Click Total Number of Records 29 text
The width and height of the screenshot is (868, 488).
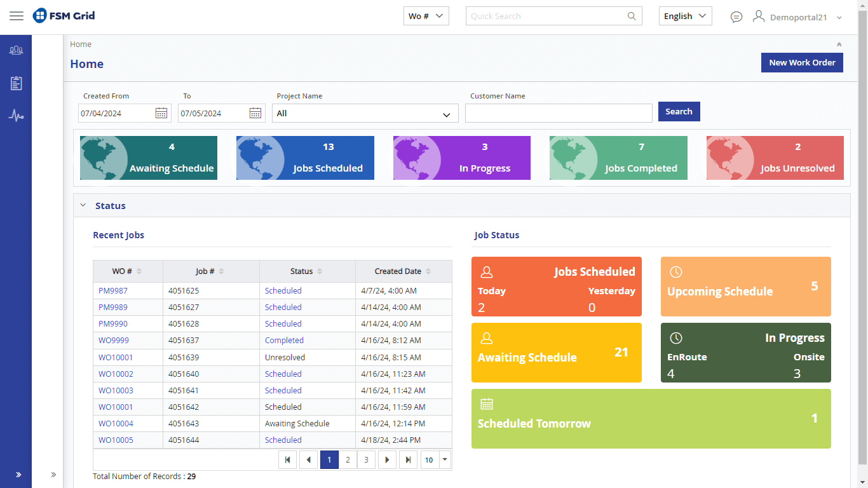(x=144, y=476)
